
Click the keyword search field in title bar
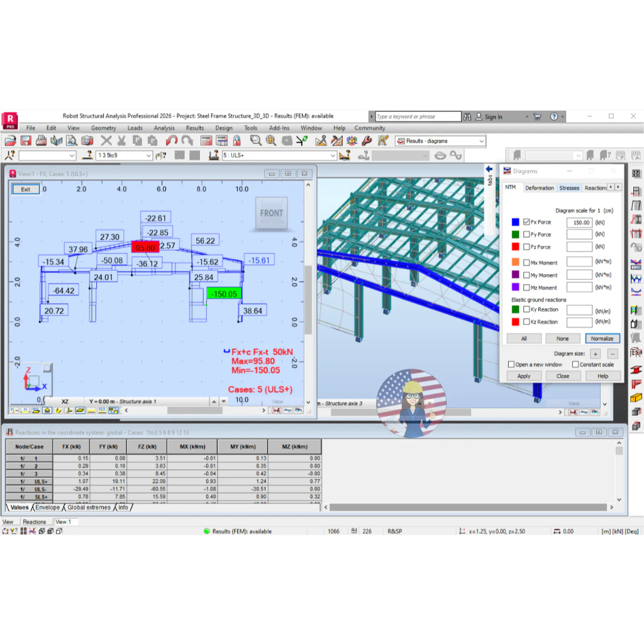pos(418,116)
